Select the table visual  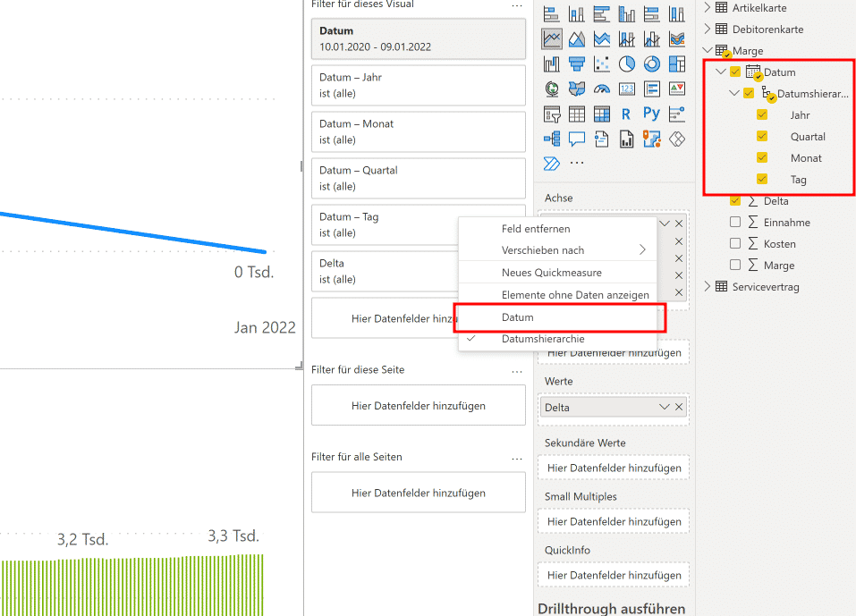click(x=577, y=114)
